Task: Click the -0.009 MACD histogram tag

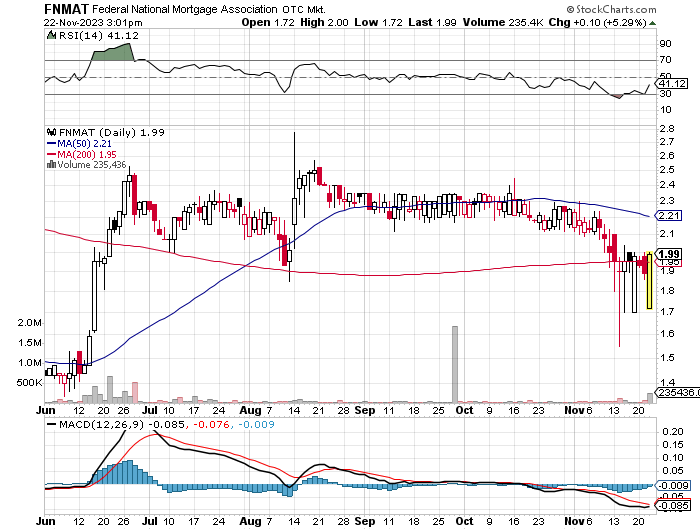Action: [x=673, y=485]
